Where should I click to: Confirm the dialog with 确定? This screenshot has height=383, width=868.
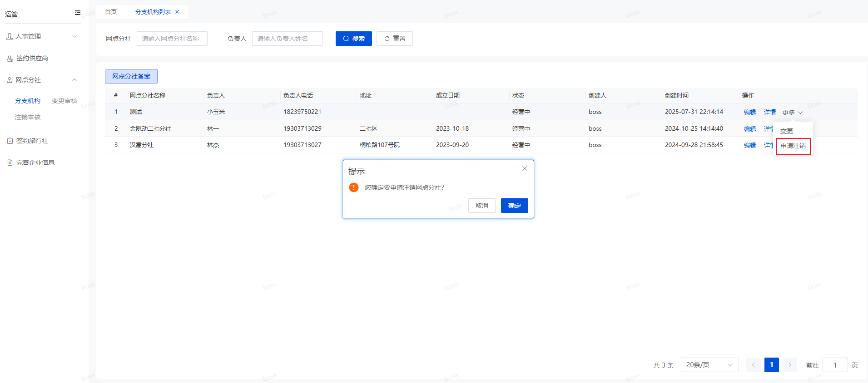pos(514,206)
